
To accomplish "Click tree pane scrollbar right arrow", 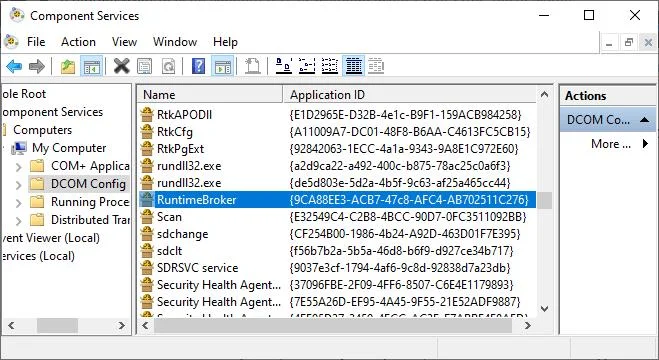I will (122, 325).
